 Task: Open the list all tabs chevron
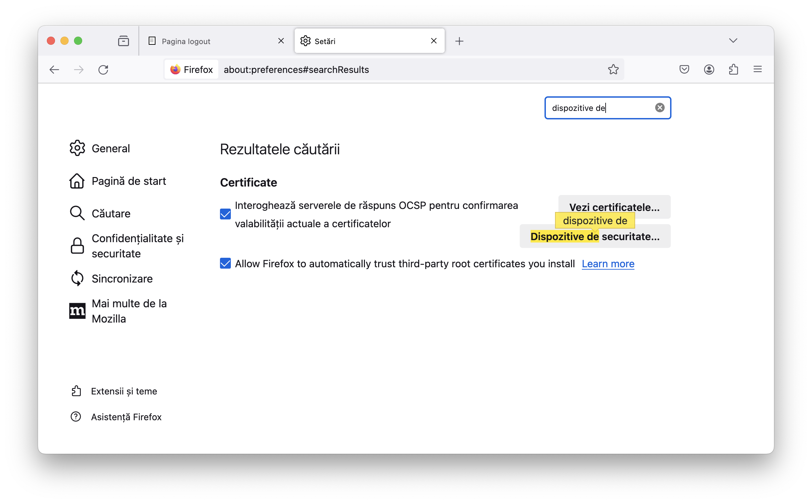pos(733,40)
